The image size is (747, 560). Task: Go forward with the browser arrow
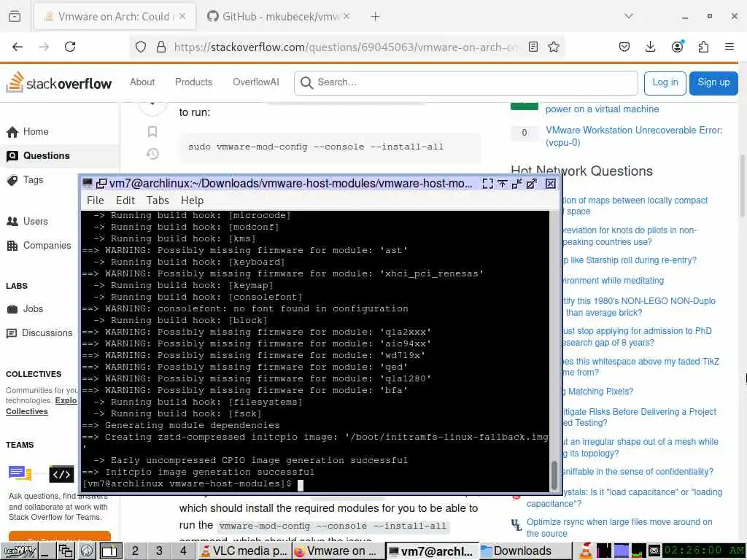44,47
